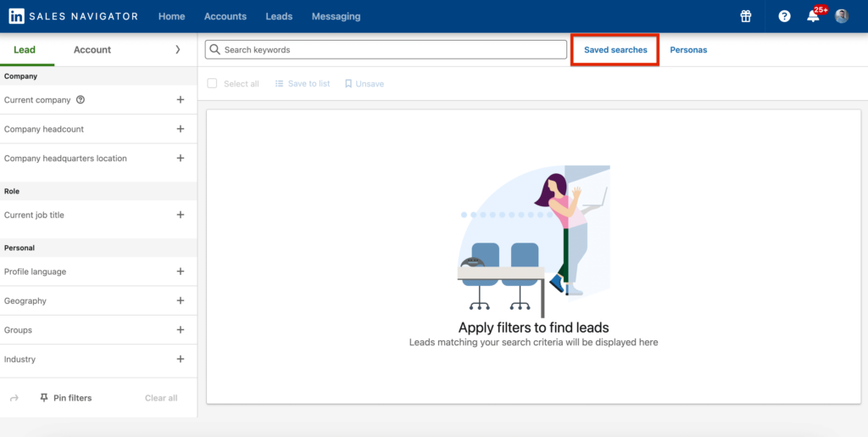Click the Role section heading
The image size is (868, 437).
(12, 191)
